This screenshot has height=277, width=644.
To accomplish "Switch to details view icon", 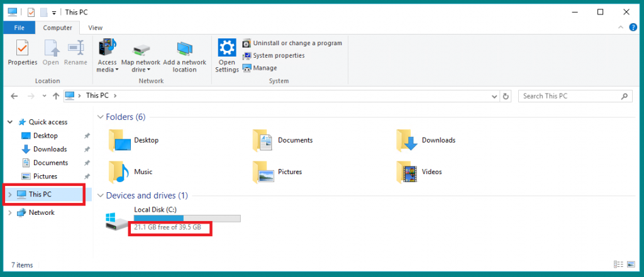I will point(619,264).
